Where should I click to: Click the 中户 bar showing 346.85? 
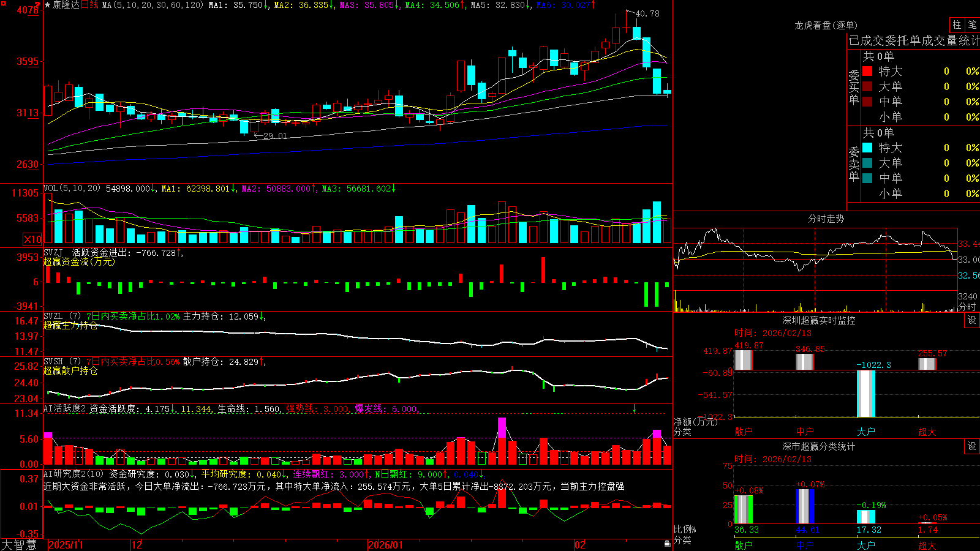(x=805, y=362)
